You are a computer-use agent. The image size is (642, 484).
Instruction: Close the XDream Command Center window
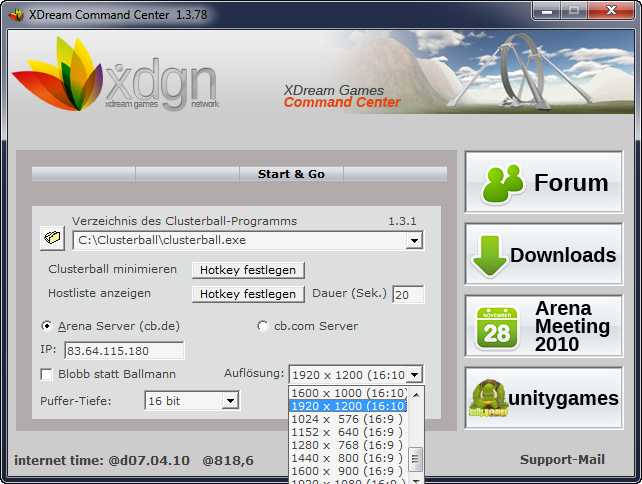[x=611, y=11]
